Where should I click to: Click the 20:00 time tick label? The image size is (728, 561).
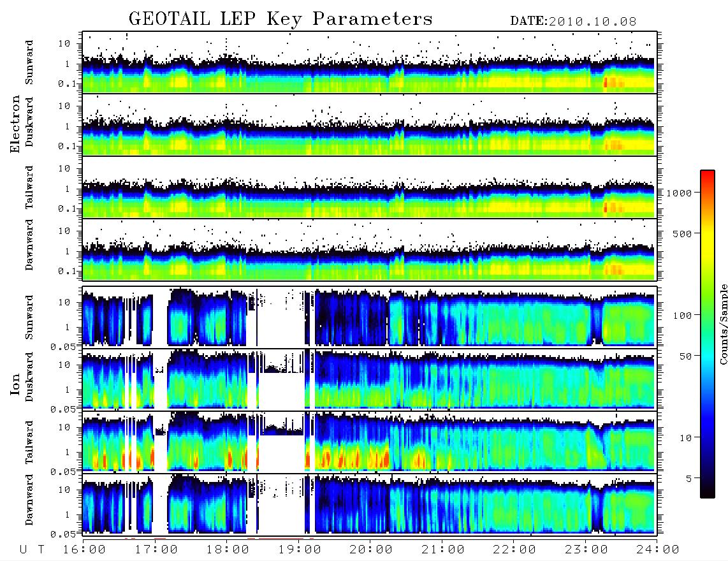pos(372,550)
